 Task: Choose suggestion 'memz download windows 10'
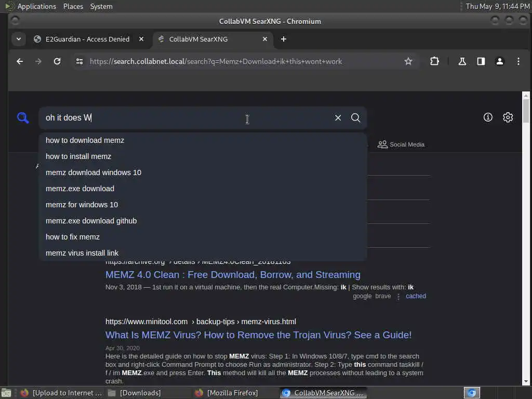coord(203,172)
